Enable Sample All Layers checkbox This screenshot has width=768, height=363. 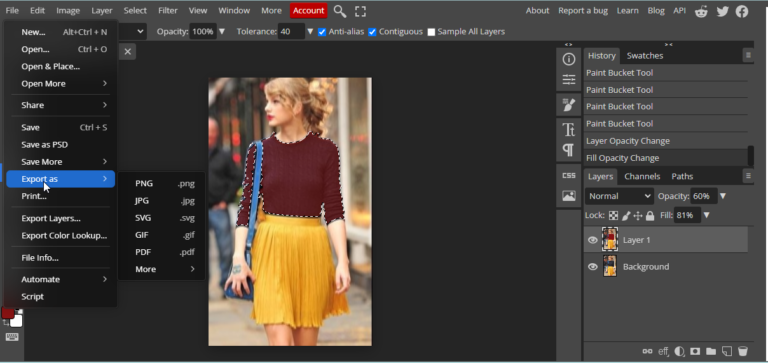click(431, 32)
